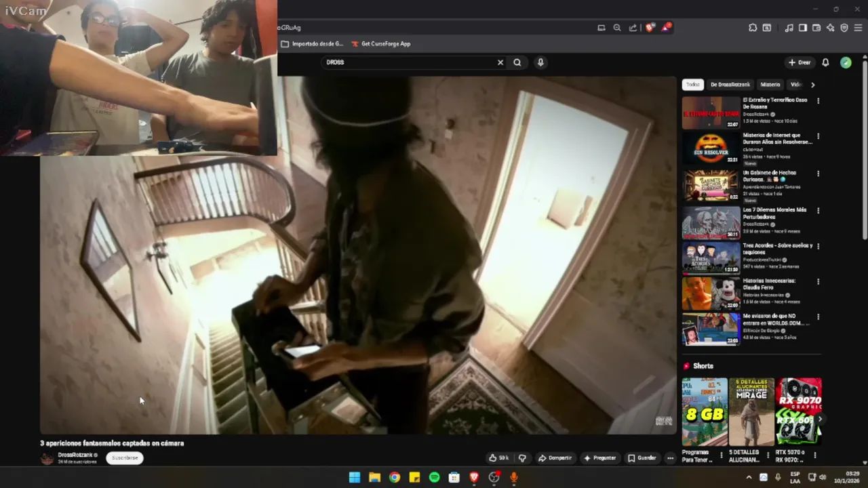Click the share page icon in address bar
This screenshot has width=868, height=488.
point(633,28)
